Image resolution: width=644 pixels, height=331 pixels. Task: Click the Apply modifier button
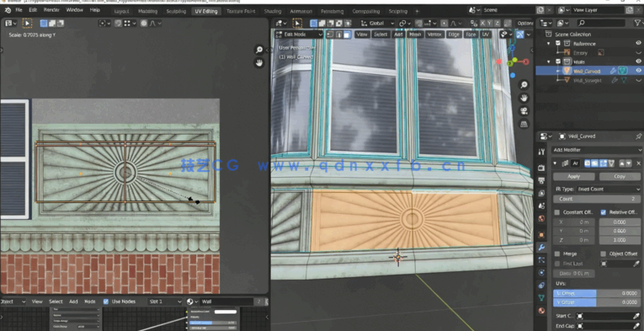click(573, 177)
